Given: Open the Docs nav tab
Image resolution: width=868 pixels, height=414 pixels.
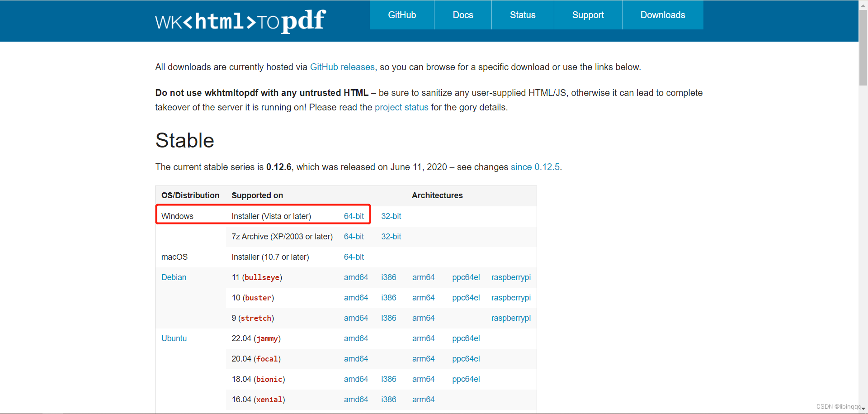Looking at the screenshot, I should [x=463, y=15].
